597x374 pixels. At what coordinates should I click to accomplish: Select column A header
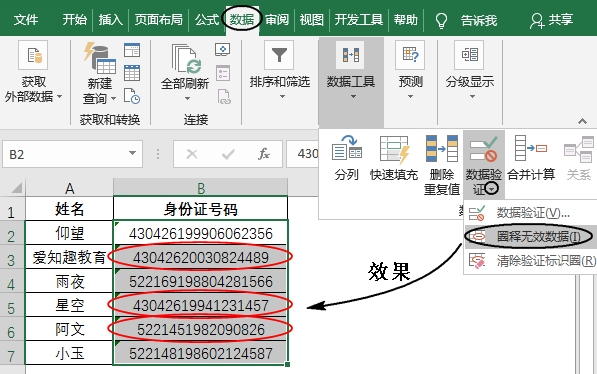(69, 188)
